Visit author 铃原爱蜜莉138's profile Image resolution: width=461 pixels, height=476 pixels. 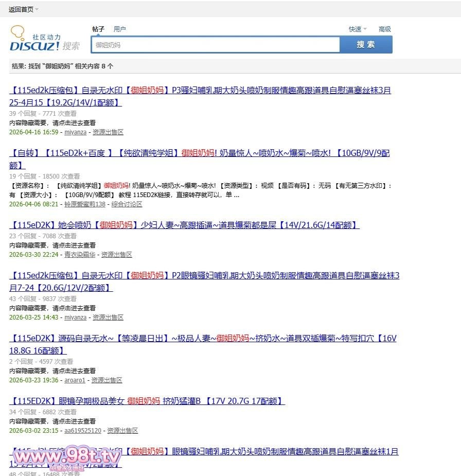pyautogui.click(x=85, y=204)
